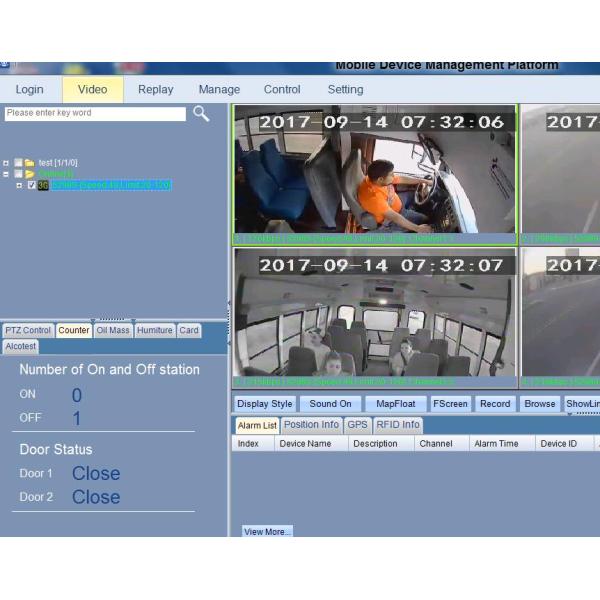
Task: Click the test group folder icon
Action: [30, 162]
